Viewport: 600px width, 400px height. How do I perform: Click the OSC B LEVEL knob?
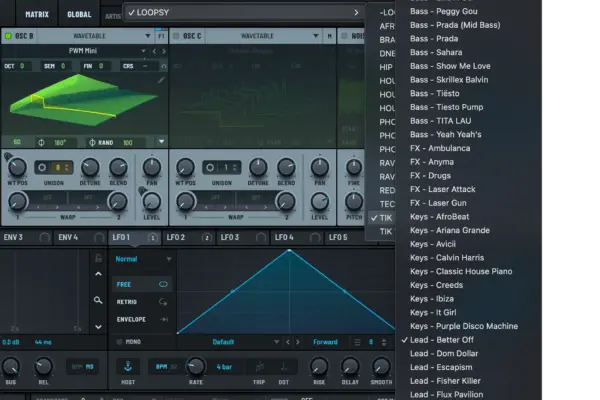152,200
